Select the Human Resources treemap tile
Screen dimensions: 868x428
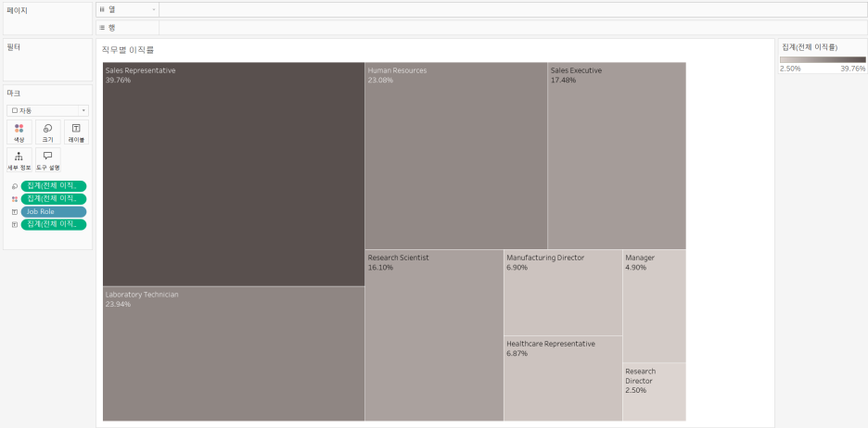[x=456, y=156]
